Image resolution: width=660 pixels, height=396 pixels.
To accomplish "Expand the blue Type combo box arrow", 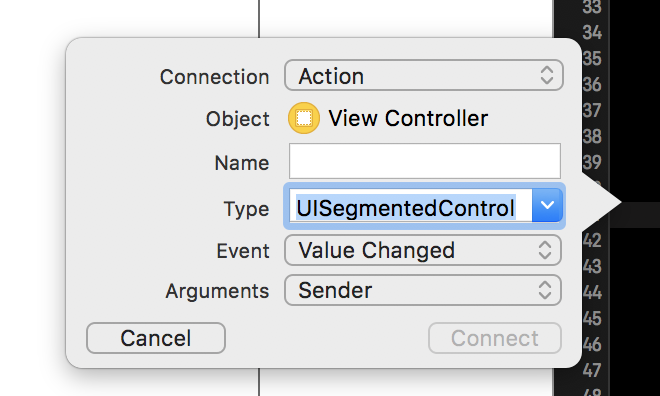I will (547, 205).
